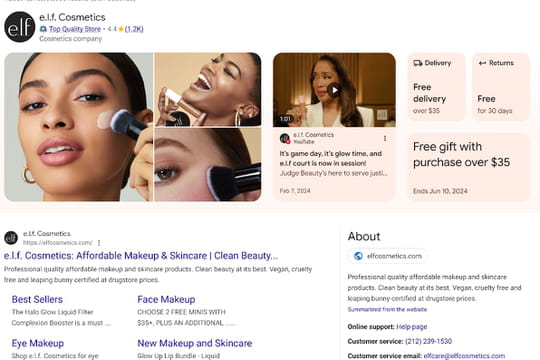
Task: Click the rating star icon
Action: pos(121,29)
